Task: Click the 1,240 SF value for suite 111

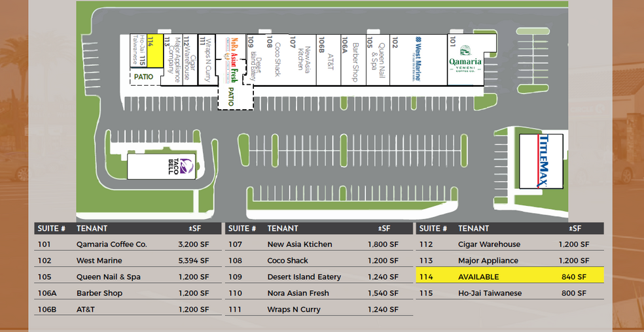Action: click(x=383, y=309)
